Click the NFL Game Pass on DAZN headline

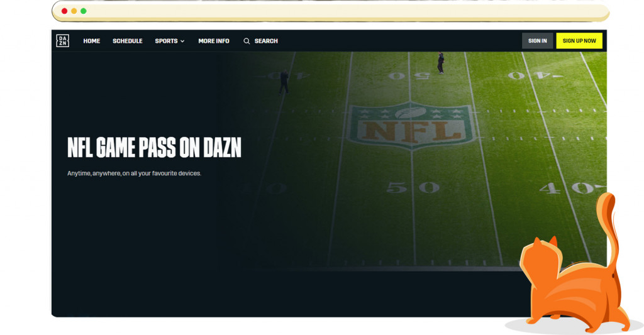[x=154, y=147]
